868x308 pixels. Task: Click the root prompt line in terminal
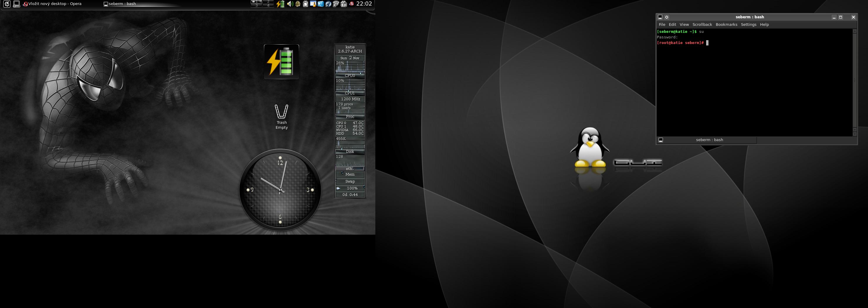683,43
